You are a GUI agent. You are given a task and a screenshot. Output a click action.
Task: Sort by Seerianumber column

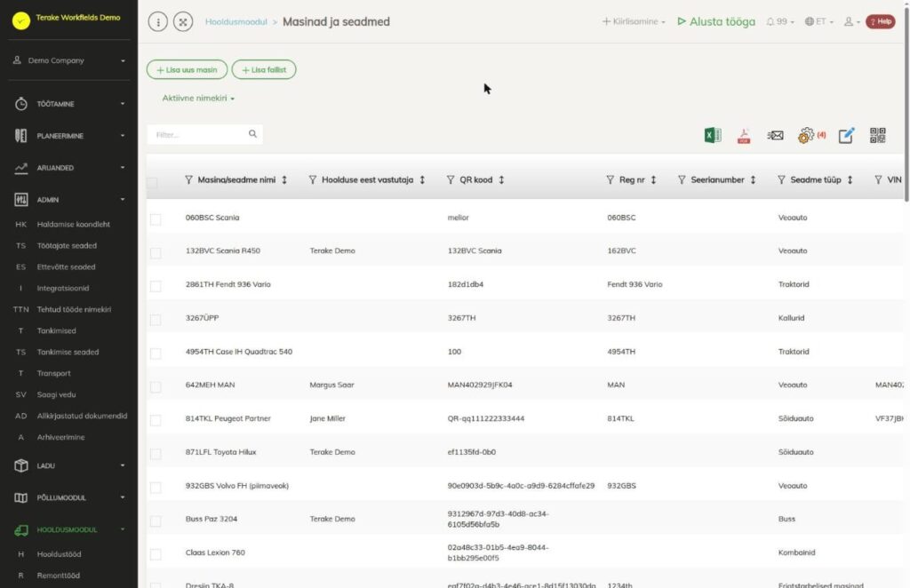click(x=753, y=179)
